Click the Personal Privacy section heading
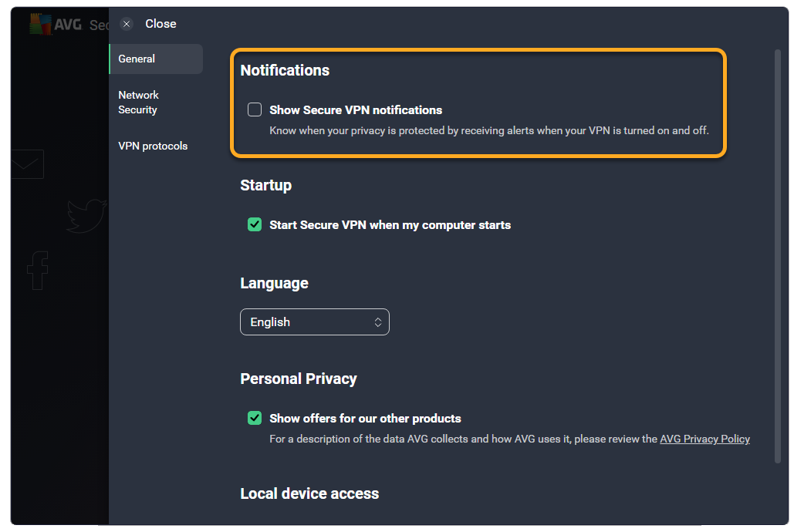 (299, 379)
